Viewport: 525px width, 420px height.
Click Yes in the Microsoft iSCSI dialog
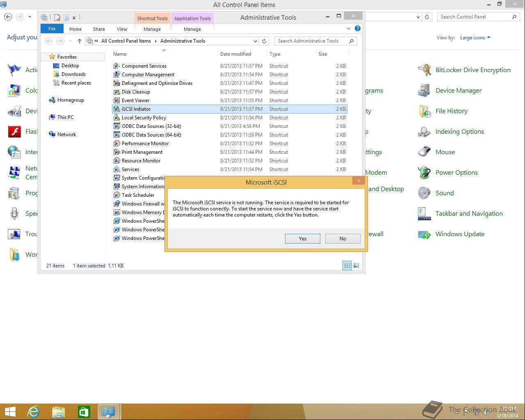[302, 238]
